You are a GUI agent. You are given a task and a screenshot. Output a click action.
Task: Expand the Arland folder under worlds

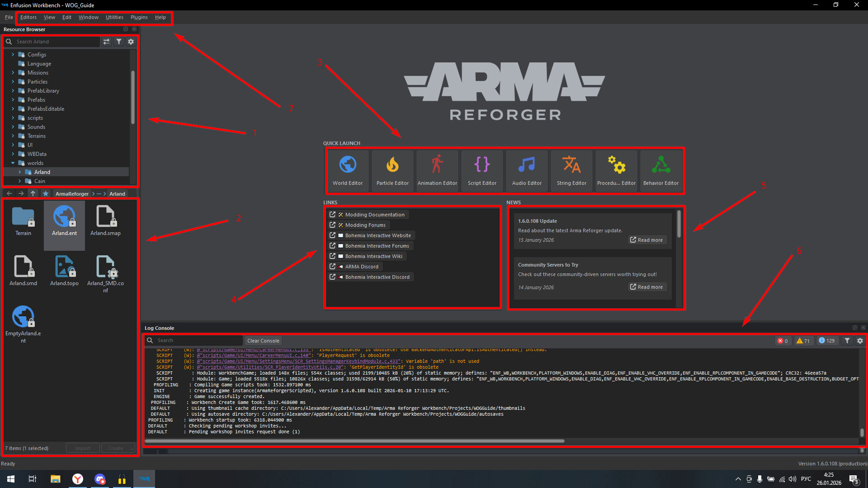tap(20, 172)
